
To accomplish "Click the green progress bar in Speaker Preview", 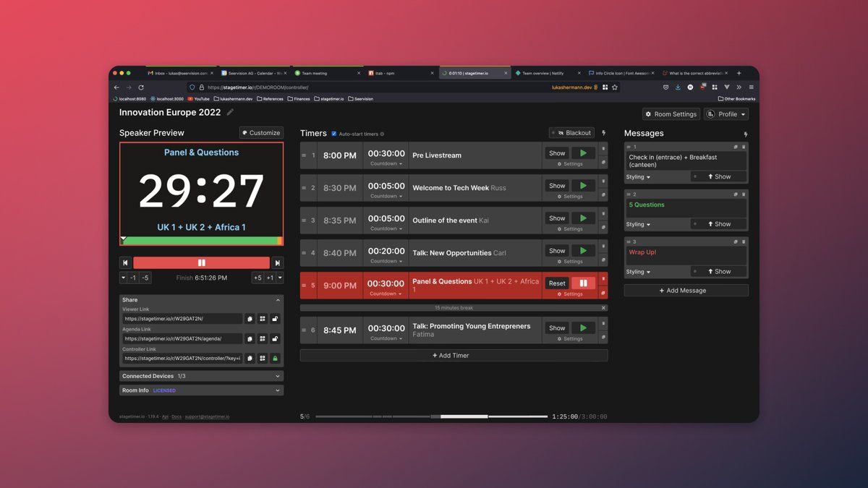I will (201, 241).
